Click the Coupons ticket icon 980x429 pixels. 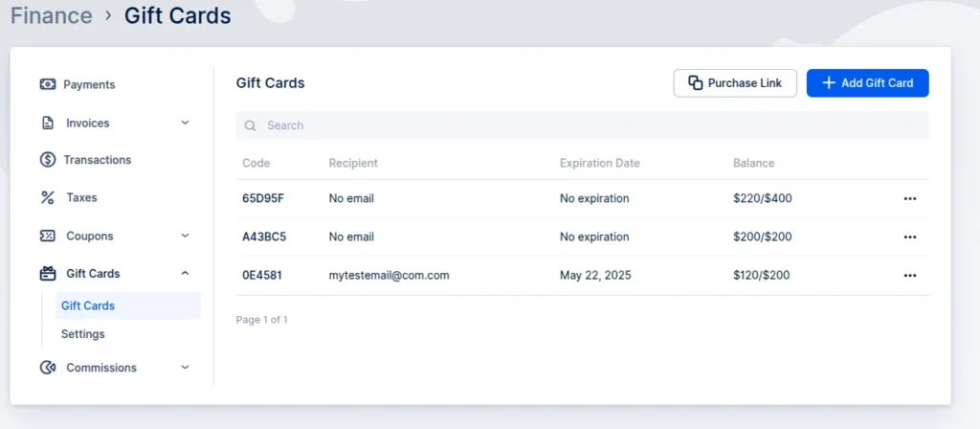click(48, 236)
